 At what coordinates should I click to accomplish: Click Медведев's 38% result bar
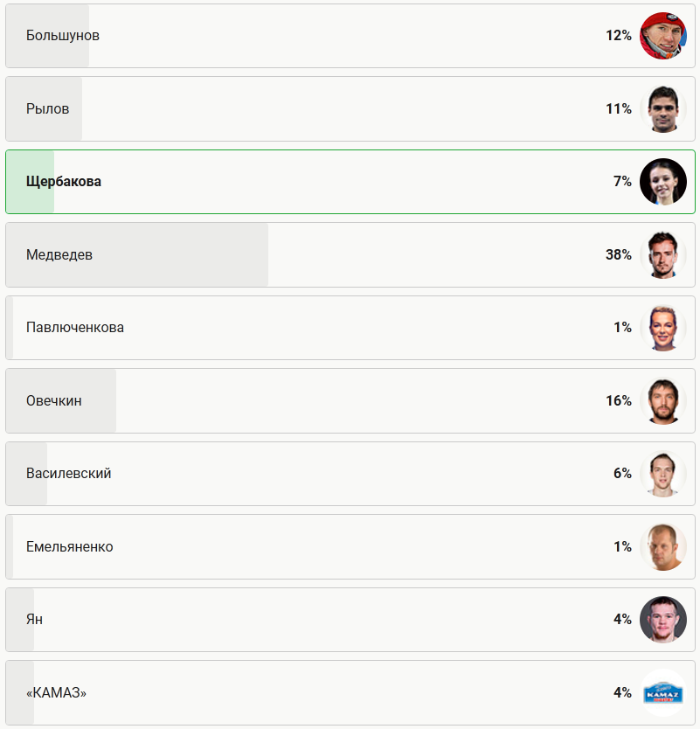pos(140,255)
